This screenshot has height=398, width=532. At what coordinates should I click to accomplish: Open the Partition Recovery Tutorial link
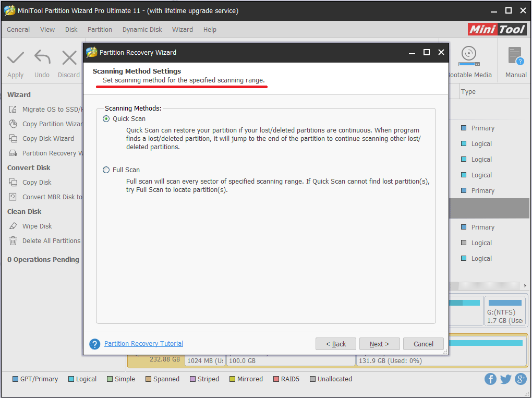(x=143, y=344)
